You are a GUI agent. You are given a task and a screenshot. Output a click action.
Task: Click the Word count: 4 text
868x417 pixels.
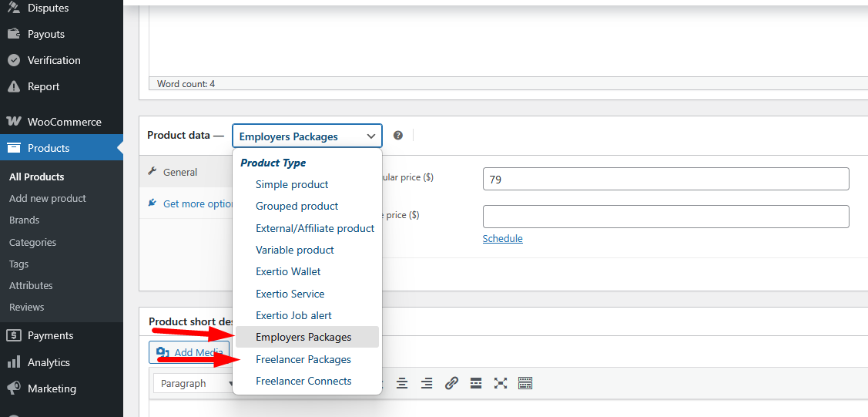click(186, 84)
